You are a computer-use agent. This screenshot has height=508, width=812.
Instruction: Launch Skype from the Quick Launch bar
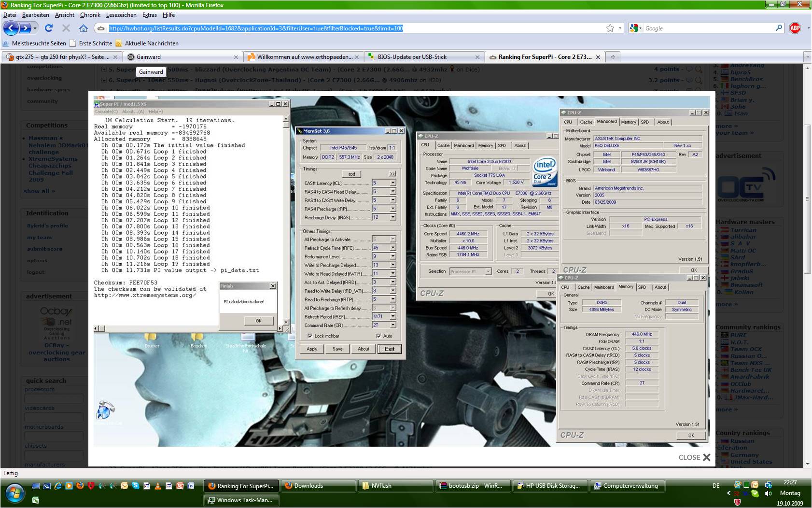click(136, 486)
